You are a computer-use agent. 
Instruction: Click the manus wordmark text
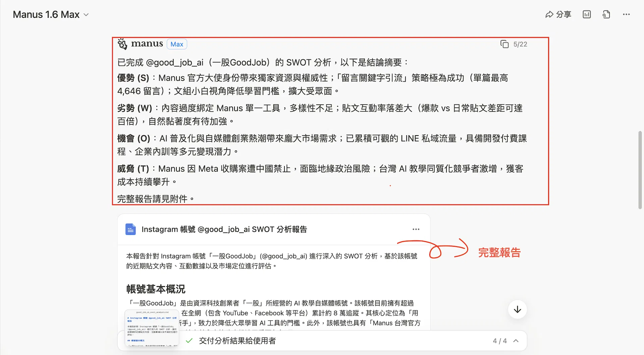coord(147,44)
